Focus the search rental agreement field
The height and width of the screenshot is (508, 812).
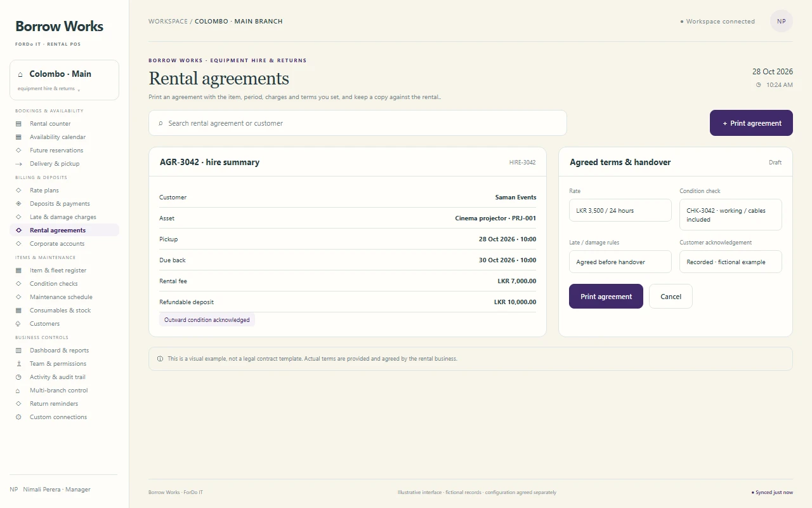pos(358,123)
